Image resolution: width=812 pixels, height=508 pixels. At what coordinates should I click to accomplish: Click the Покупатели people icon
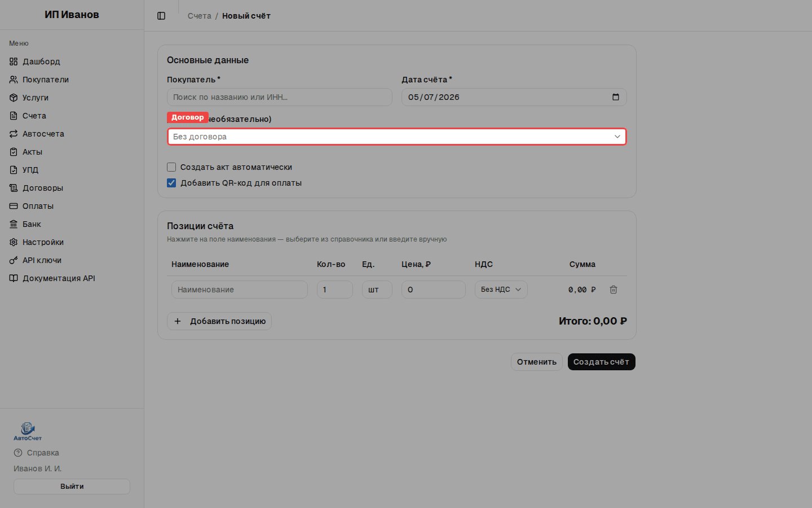point(14,80)
